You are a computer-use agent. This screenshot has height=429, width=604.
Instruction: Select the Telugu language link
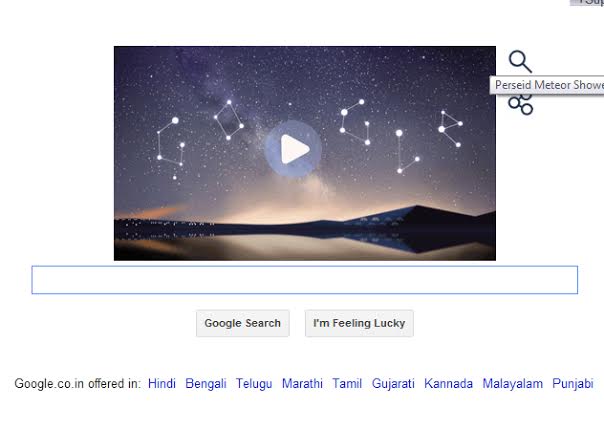[254, 384]
